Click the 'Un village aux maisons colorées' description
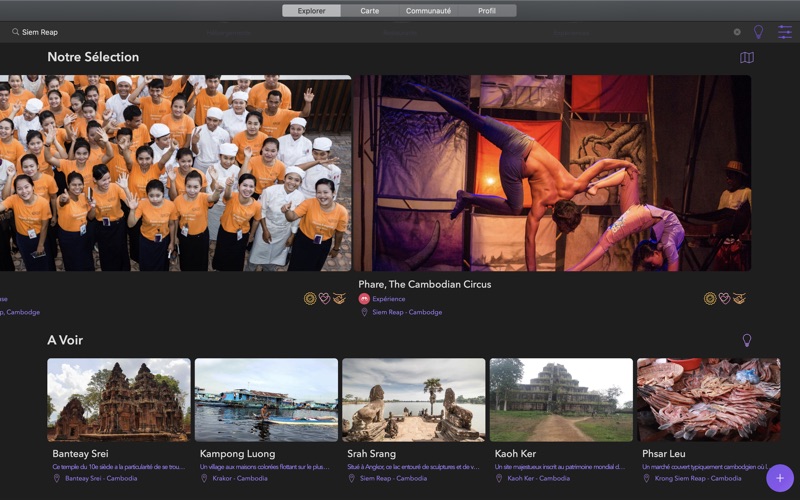 (264, 467)
